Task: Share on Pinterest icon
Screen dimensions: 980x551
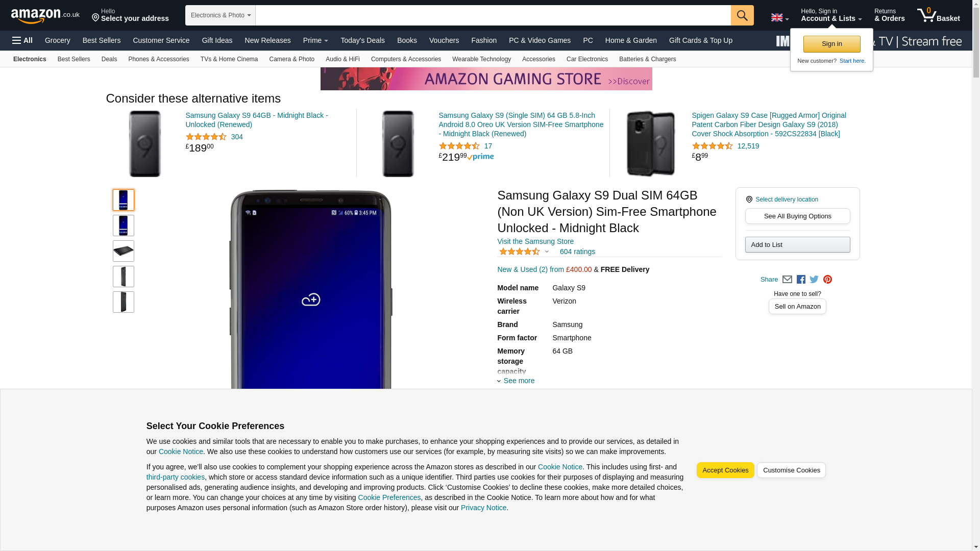Action: (x=827, y=280)
